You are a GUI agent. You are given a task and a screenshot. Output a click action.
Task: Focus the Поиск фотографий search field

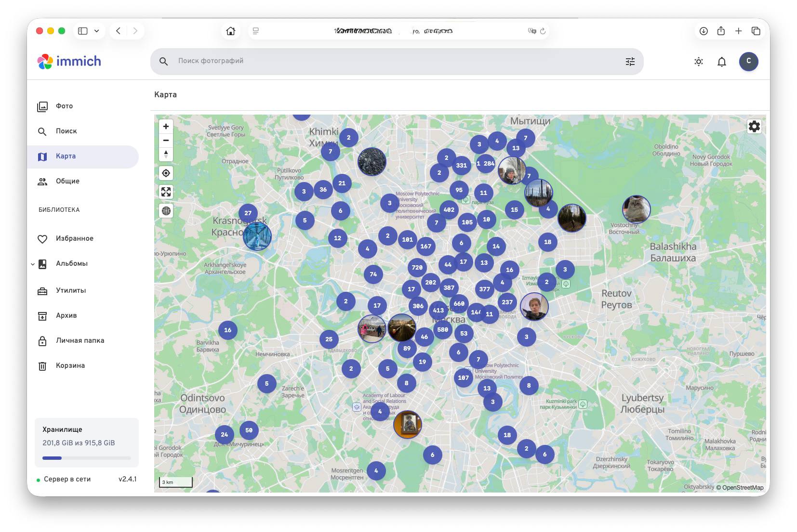397,61
